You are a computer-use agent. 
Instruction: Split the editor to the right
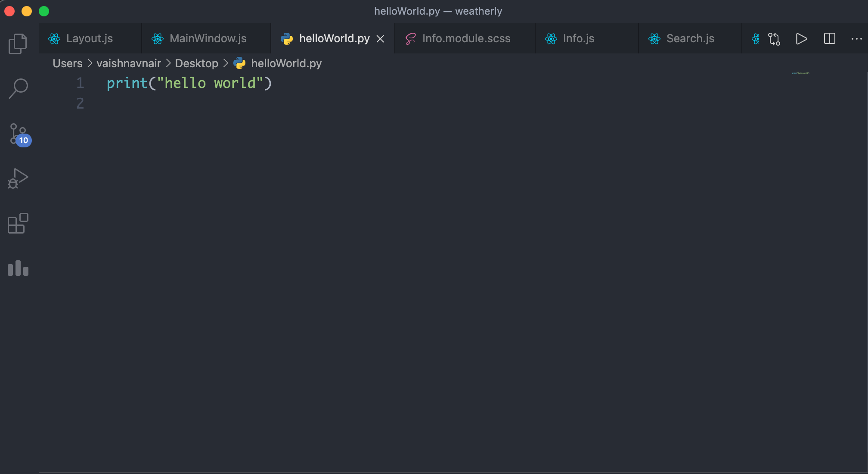829,39
